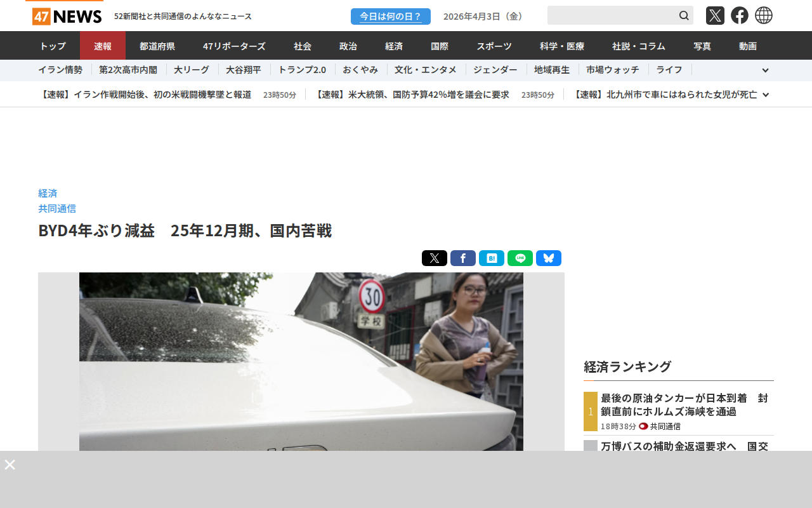812x508 pixels.
Task: Click the 今日は何の日？ button
Action: (x=391, y=17)
